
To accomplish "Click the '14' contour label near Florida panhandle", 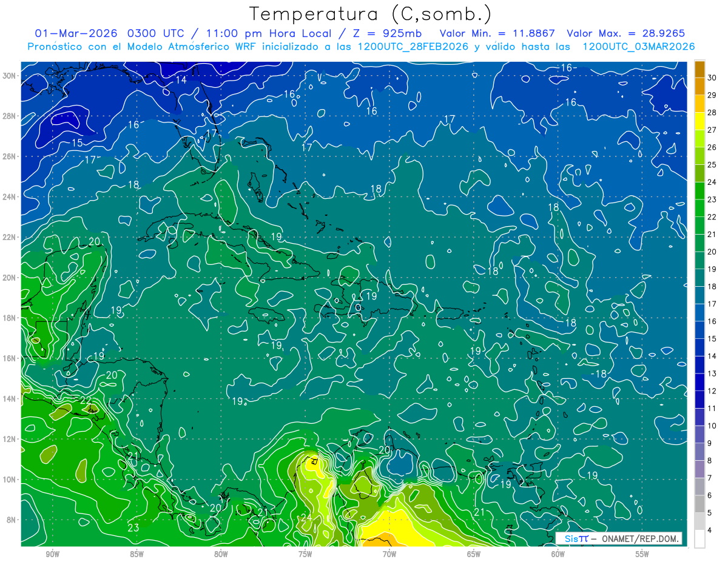I will pos(181,80).
